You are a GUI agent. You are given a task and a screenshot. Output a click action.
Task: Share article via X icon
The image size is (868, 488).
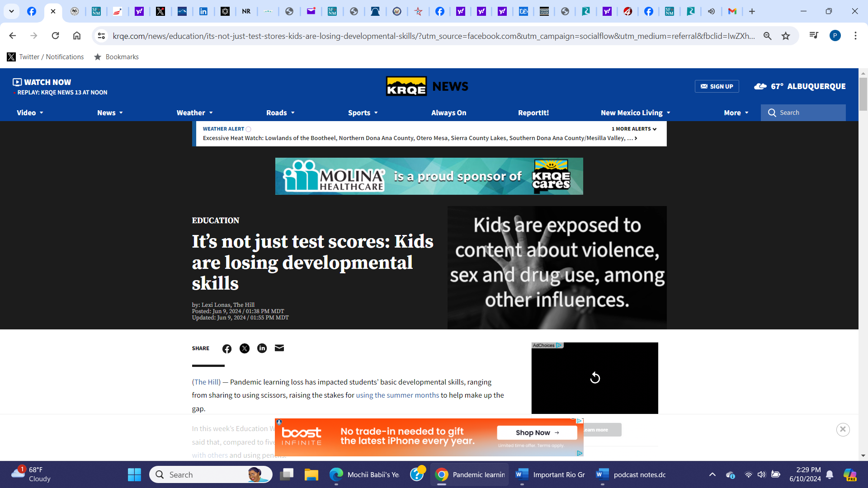point(245,348)
